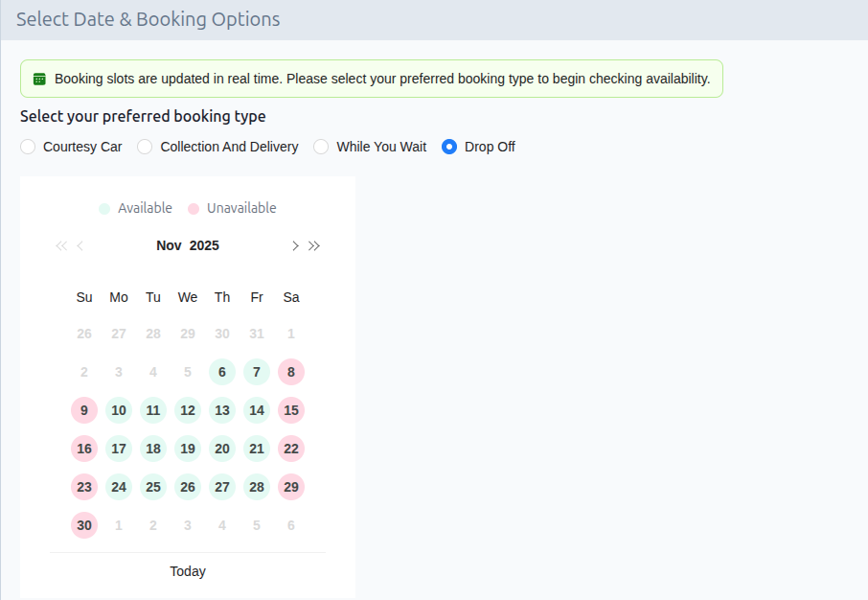Go to next month arrow

click(x=295, y=245)
